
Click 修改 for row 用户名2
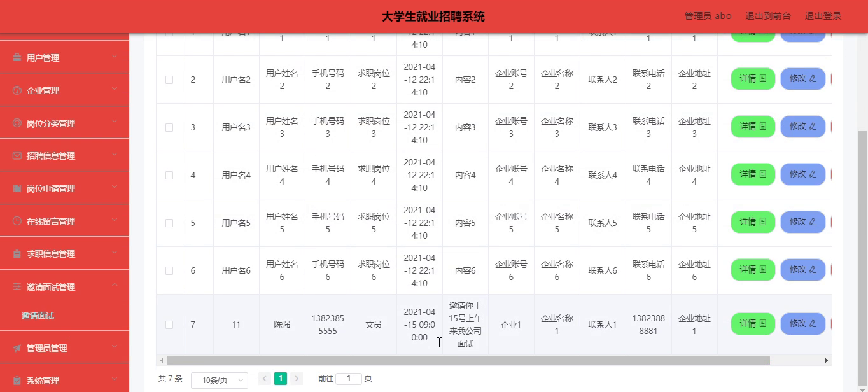point(802,79)
